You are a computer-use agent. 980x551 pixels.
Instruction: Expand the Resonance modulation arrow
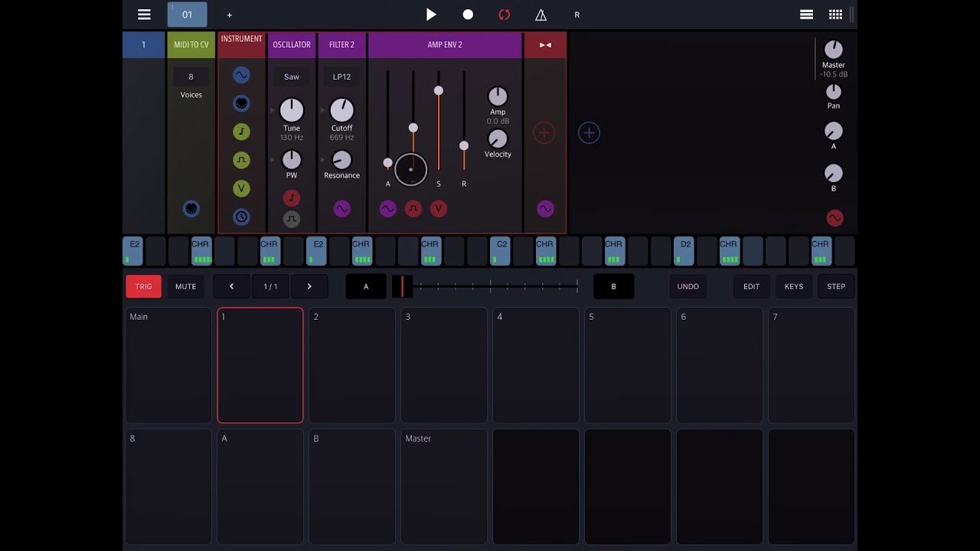click(x=322, y=160)
